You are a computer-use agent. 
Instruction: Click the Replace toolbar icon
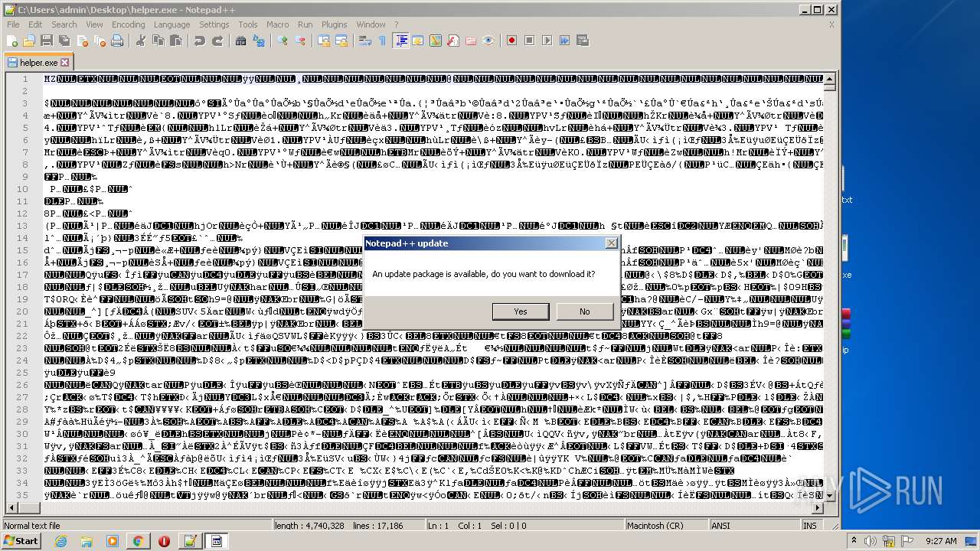(x=259, y=41)
